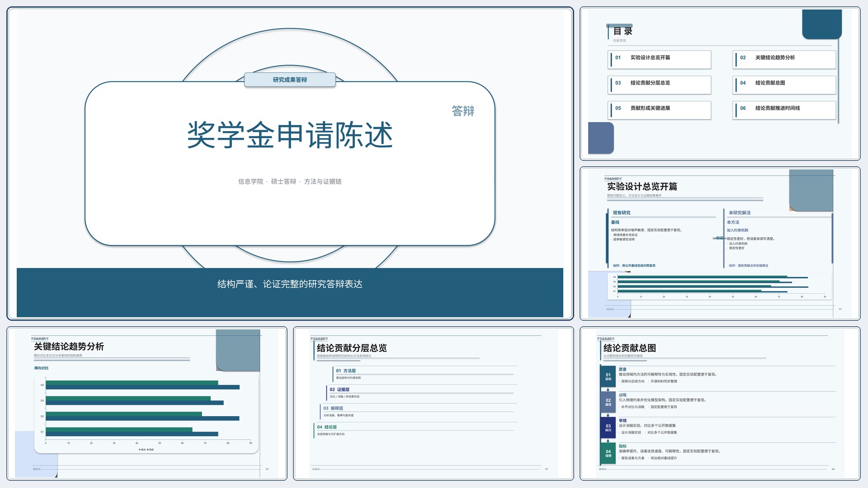This screenshot has height=488, width=868.
Task: Click the 指标 label
Action: point(623,446)
